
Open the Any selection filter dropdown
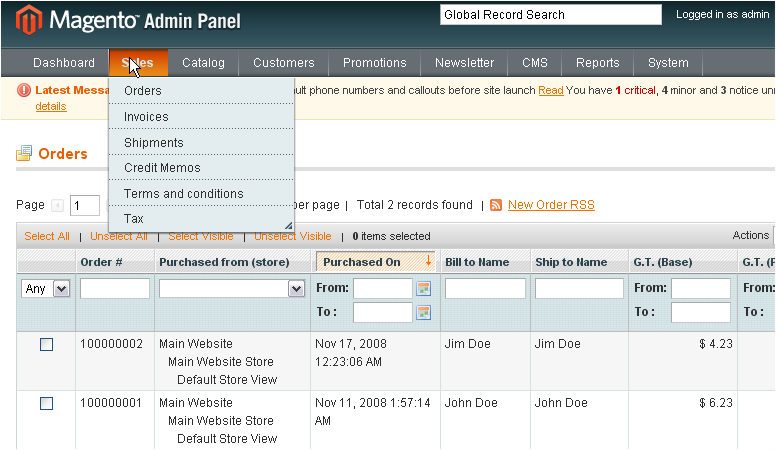coord(45,289)
